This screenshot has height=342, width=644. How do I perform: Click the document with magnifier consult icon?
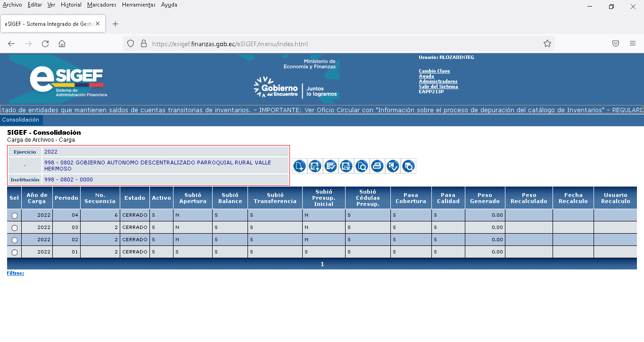[x=362, y=166]
